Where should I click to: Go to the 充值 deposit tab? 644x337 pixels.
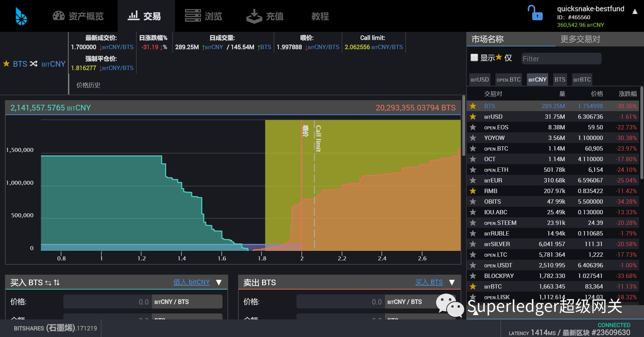point(265,16)
